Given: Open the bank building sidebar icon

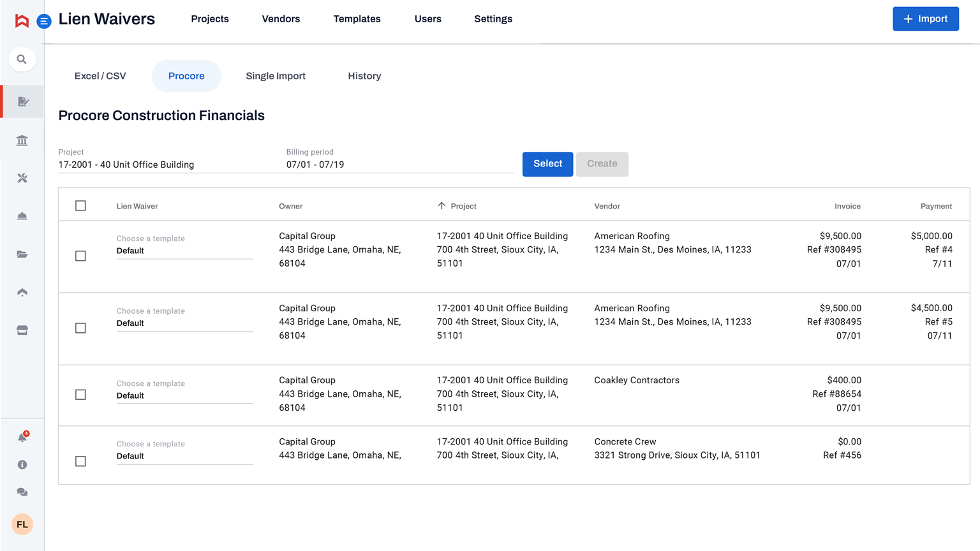Looking at the screenshot, I should point(22,140).
